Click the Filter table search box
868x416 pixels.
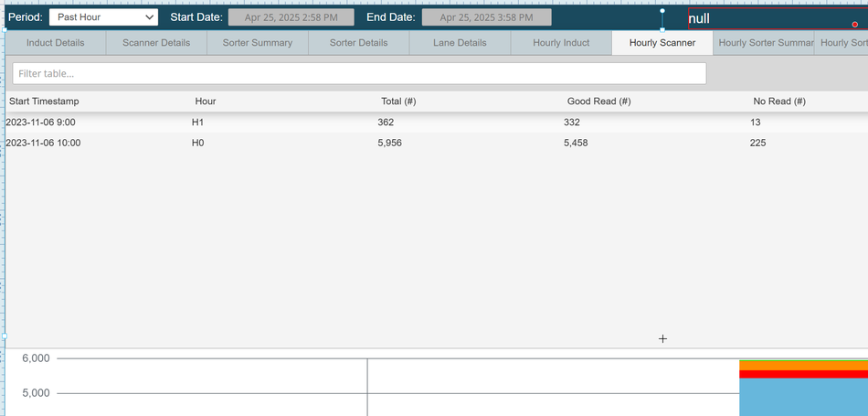[359, 73]
